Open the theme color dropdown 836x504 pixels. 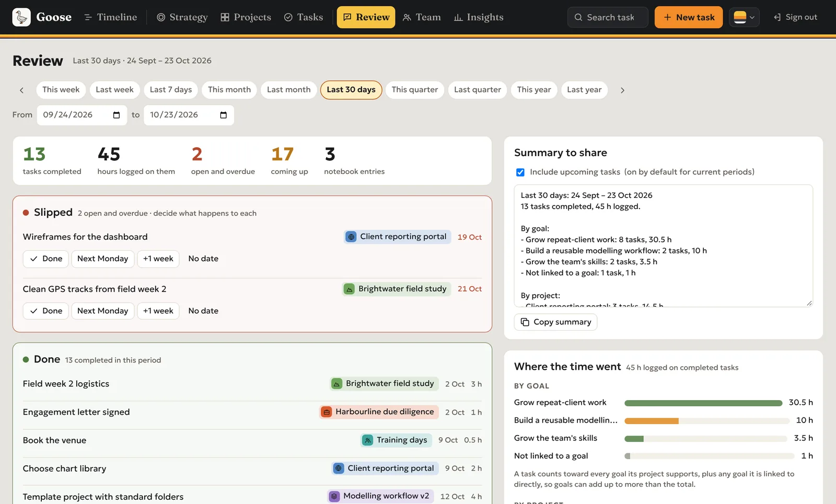[x=744, y=17]
